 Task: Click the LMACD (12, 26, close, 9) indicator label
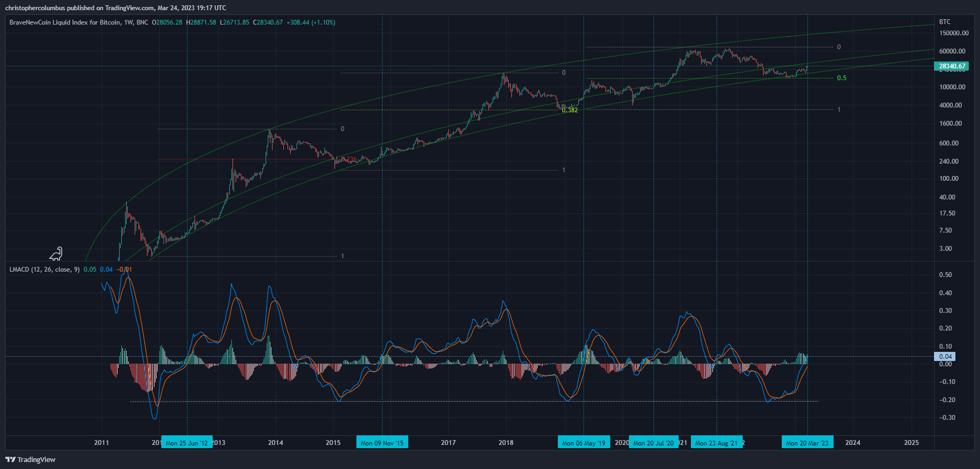(x=44, y=269)
